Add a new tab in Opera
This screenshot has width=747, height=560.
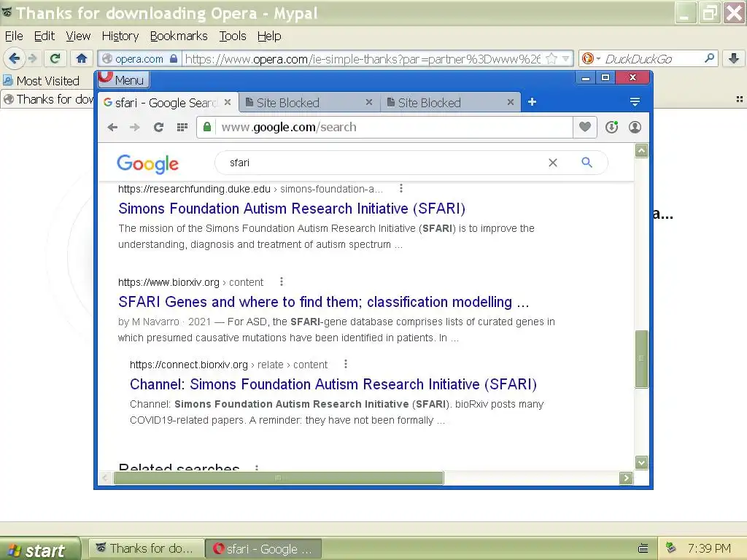click(532, 102)
